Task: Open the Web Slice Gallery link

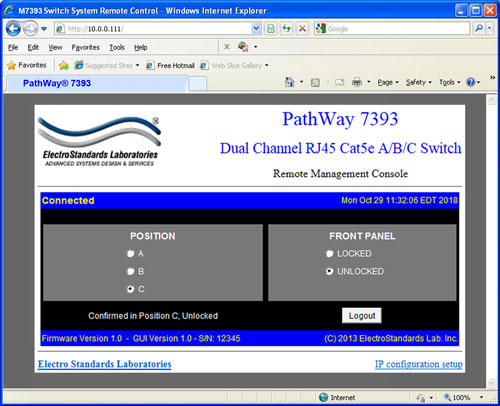Action: (231, 65)
